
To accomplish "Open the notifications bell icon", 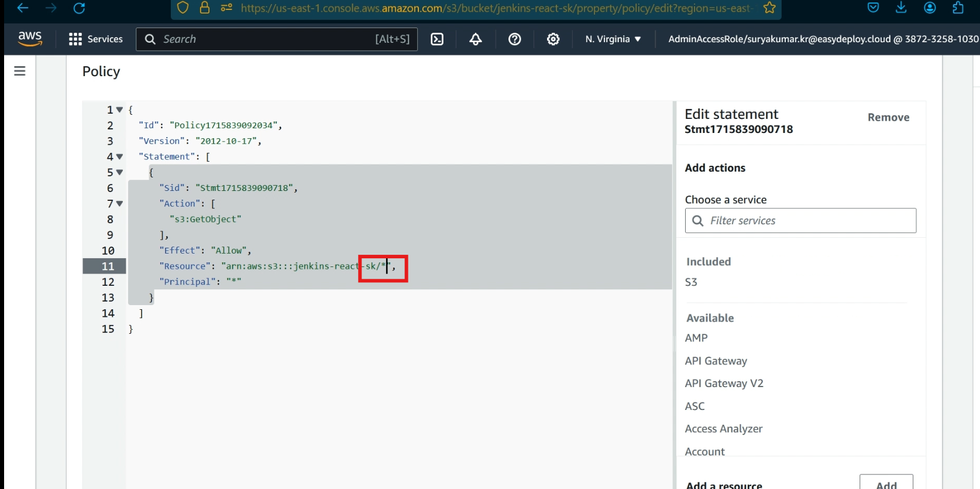I will coord(476,39).
